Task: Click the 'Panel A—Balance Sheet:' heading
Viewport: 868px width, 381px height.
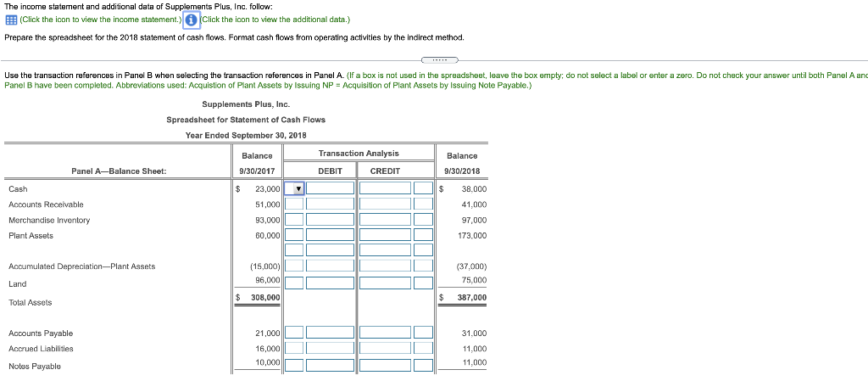Action: 119,171
